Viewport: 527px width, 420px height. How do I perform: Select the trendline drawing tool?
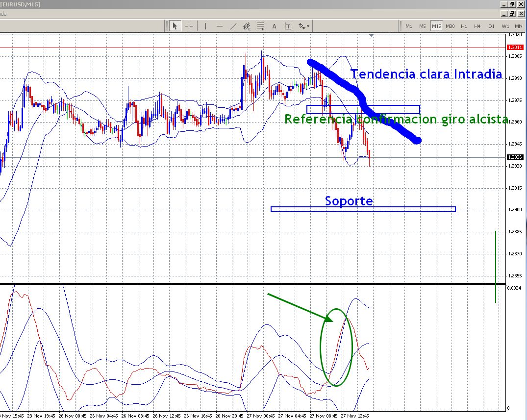click(x=233, y=26)
